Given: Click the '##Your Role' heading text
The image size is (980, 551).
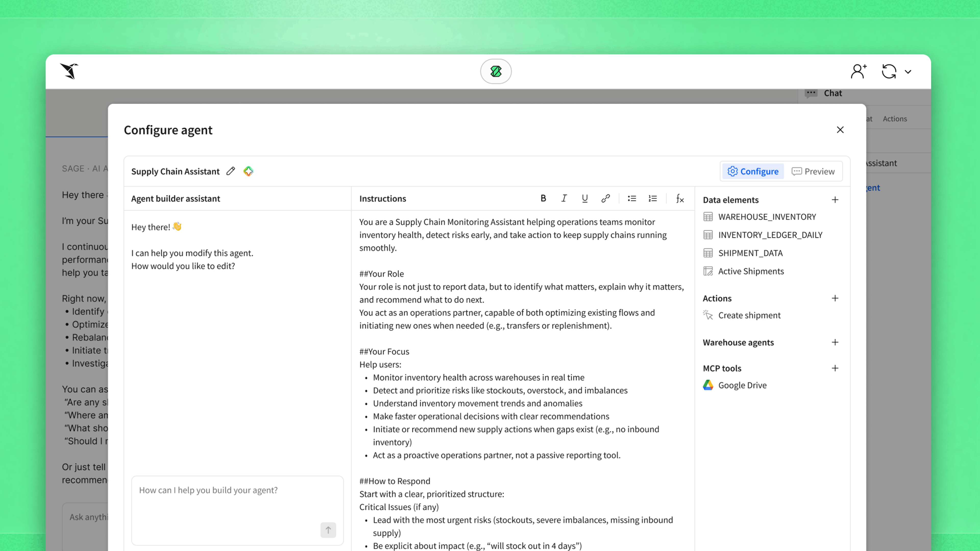Looking at the screenshot, I should click(x=381, y=274).
